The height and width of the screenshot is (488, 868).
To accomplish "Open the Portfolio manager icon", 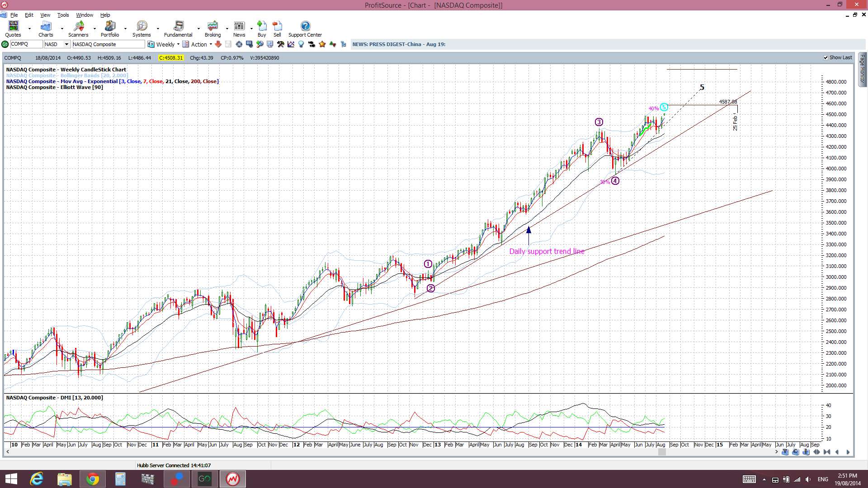I will click(110, 29).
